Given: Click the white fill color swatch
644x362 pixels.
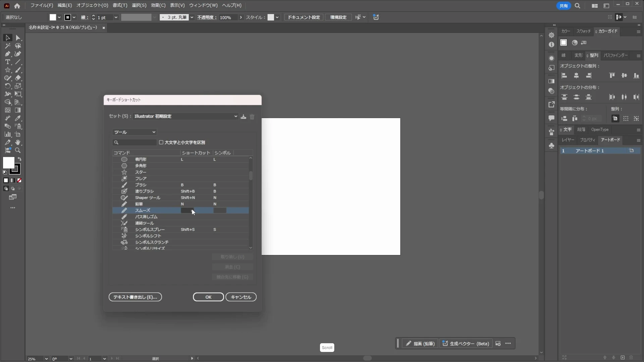Looking at the screenshot, I should (x=8, y=163).
